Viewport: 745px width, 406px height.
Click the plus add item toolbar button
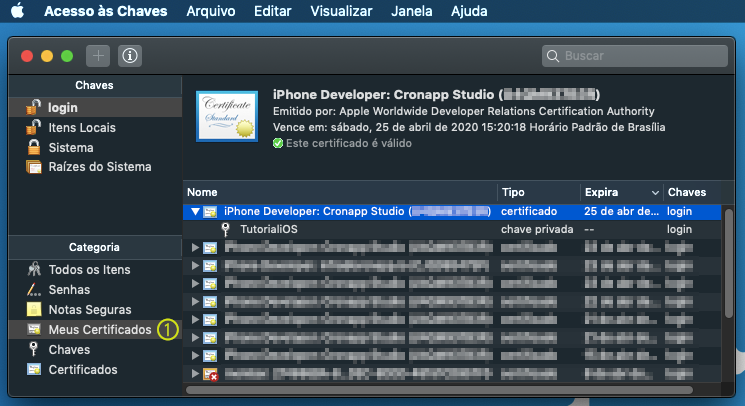point(98,56)
